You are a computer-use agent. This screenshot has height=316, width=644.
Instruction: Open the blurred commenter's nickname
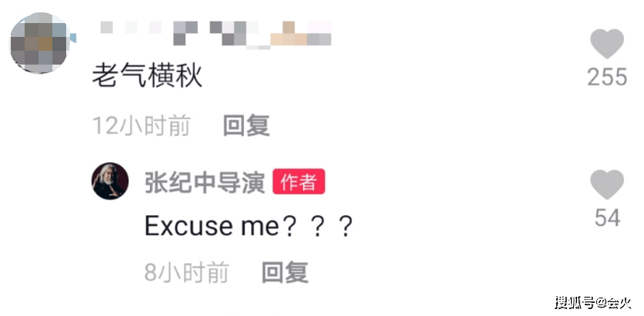(x=215, y=34)
